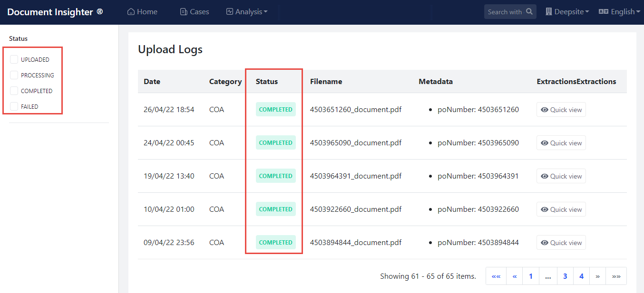The height and width of the screenshot is (293, 644).
Task: Enable the UPLOADED status checkbox
Action: click(x=14, y=59)
